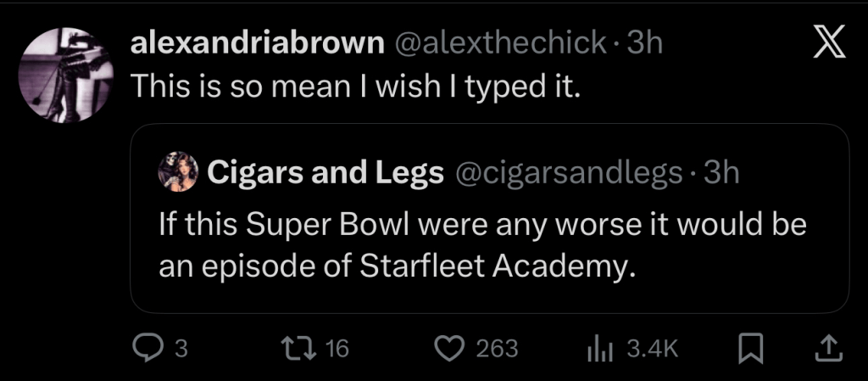Like the tweet with the heart icon
868x381 pixels.
[x=450, y=347]
